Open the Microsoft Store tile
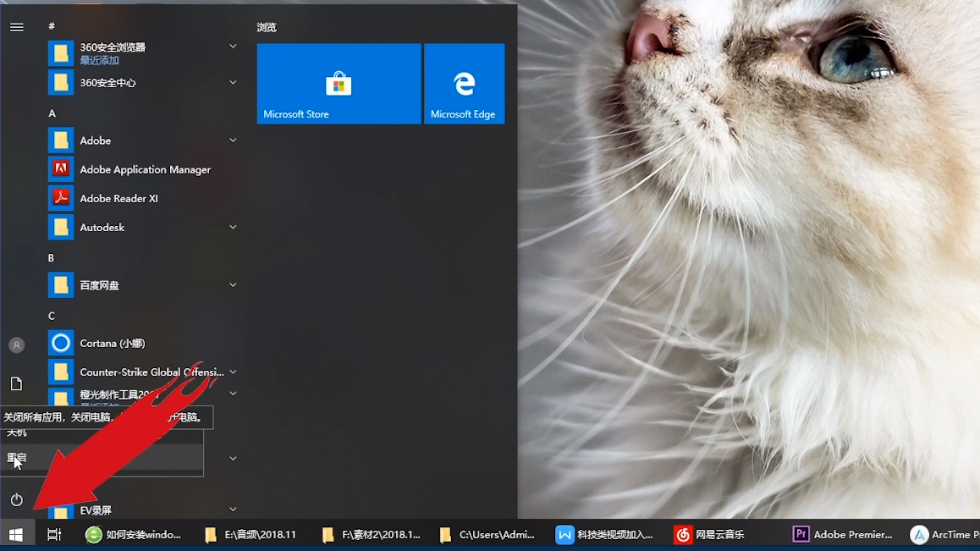Viewport: 980px width, 551px height. point(339,83)
